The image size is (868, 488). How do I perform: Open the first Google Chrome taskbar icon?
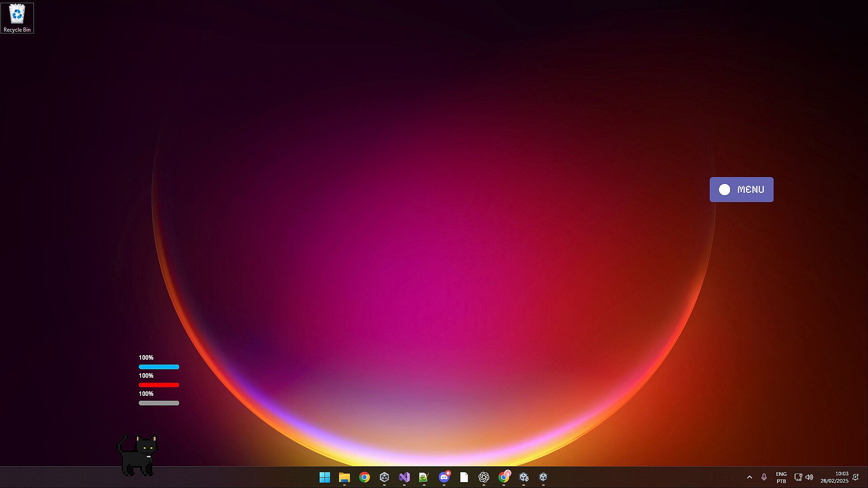pos(364,477)
